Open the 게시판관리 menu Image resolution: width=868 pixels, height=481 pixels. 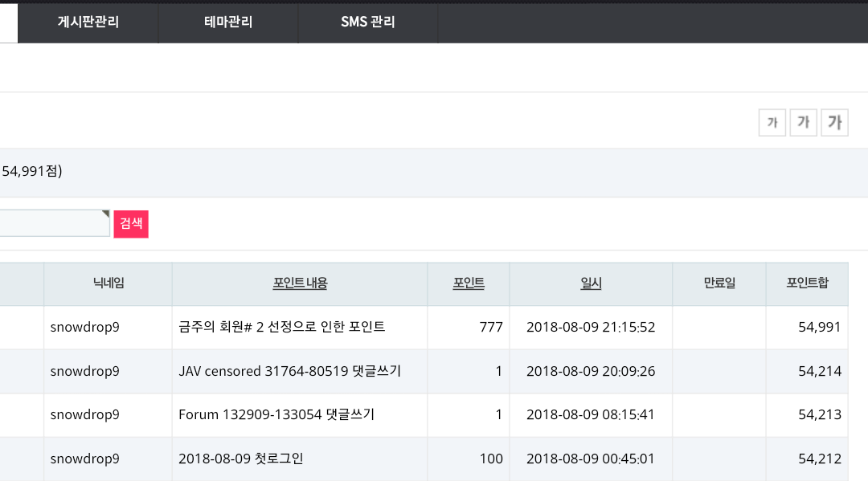[x=88, y=22]
